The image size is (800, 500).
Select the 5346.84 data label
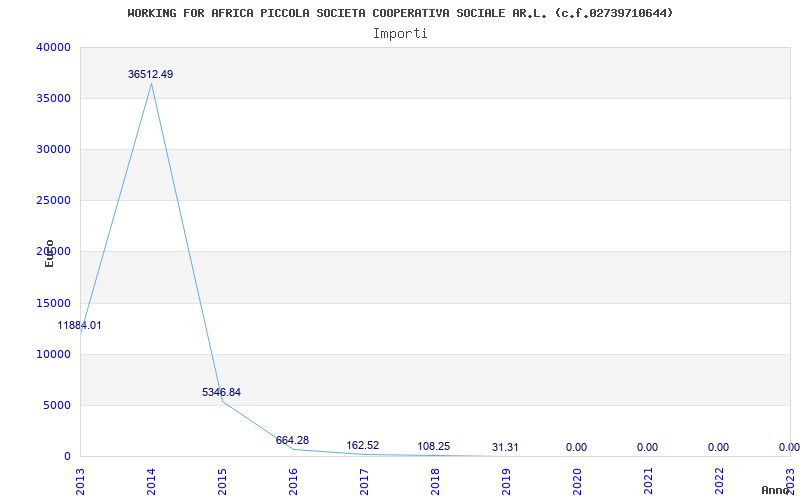(x=221, y=392)
